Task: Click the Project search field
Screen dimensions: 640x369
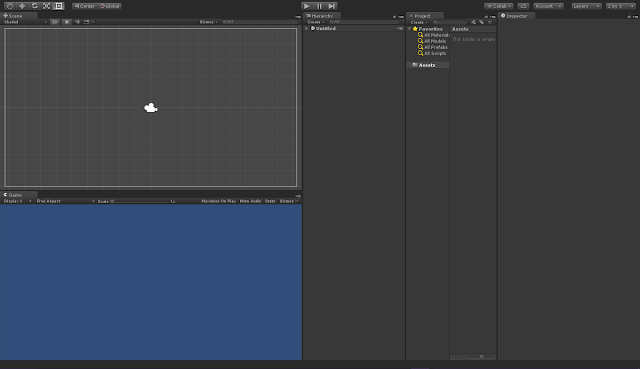Action: tap(449, 22)
